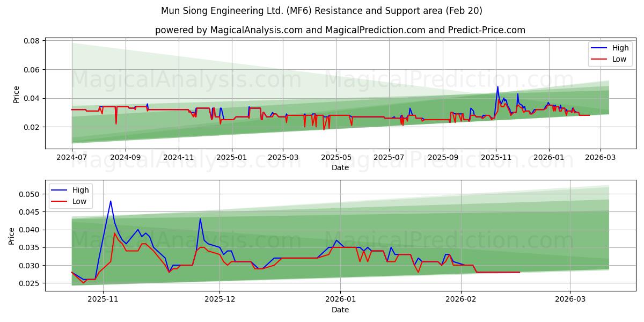Click the 2025-11 tick label on top chart

coord(495,157)
